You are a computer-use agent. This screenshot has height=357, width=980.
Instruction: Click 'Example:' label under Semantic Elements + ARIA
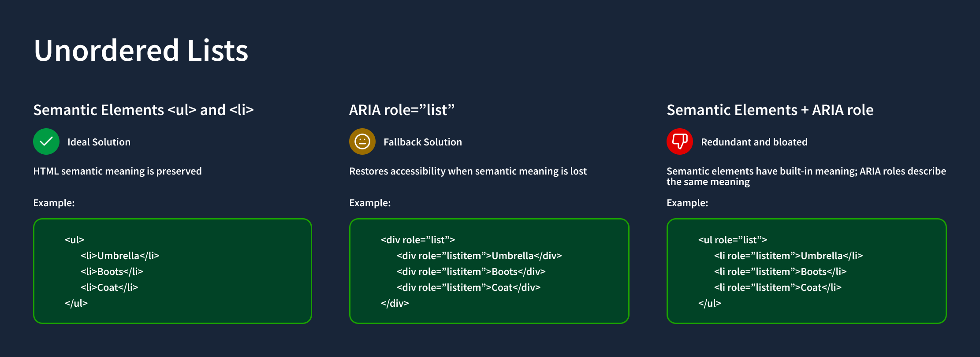687,203
